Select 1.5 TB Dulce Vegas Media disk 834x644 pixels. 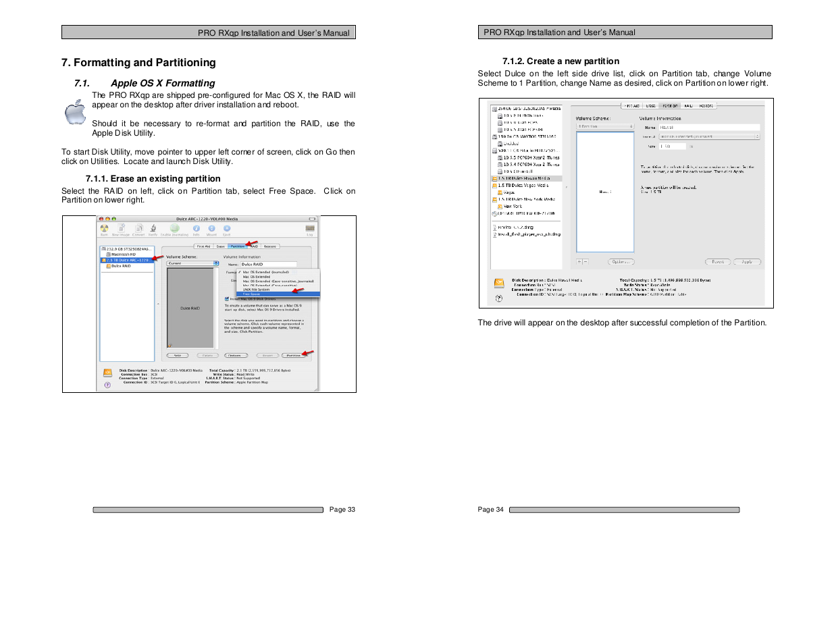pyautogui.click(x=521, y=185)
